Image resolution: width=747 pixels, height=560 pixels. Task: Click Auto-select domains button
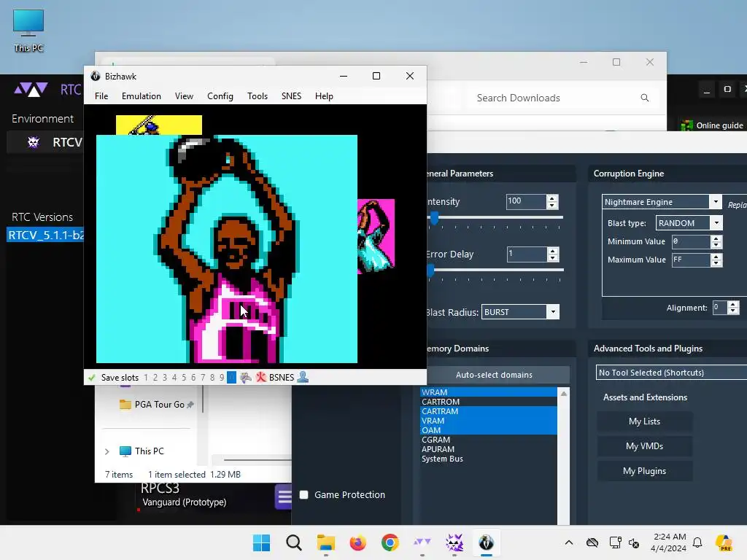point(494,375)
